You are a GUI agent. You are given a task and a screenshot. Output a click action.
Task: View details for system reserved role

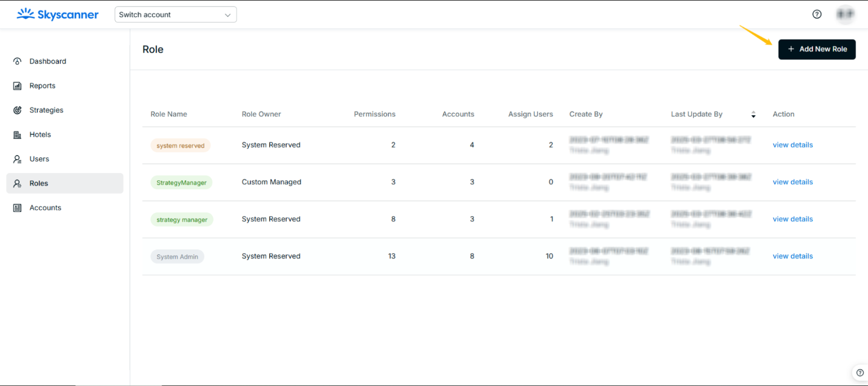(x=793, y=145)
